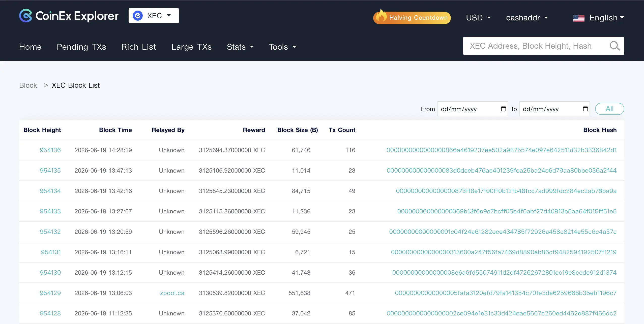644x324 pixels.
Task: Select reward 3130539.82000000 XEC
Action: click(232, 293)
